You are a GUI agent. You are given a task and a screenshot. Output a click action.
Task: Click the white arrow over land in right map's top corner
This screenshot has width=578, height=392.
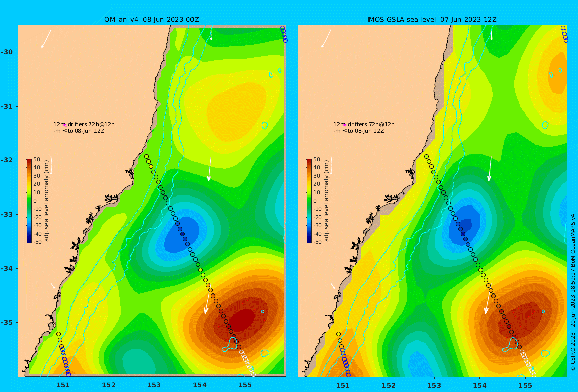point(326,39)
